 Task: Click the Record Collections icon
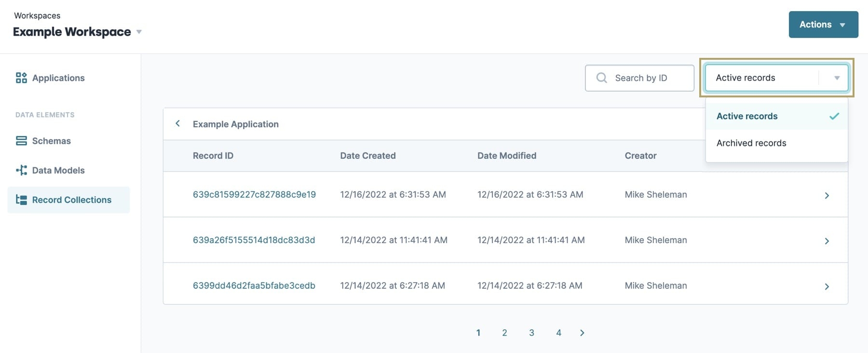point(21,200)
